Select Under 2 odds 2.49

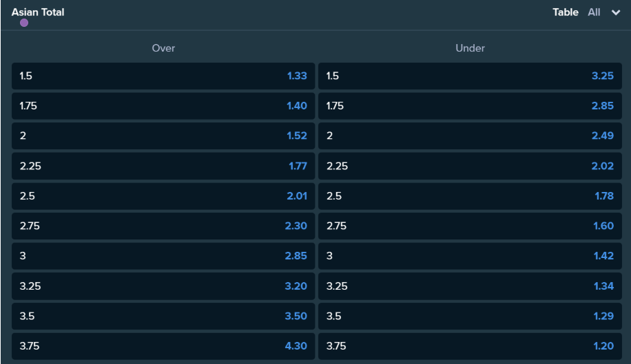[x=469, y=136]
